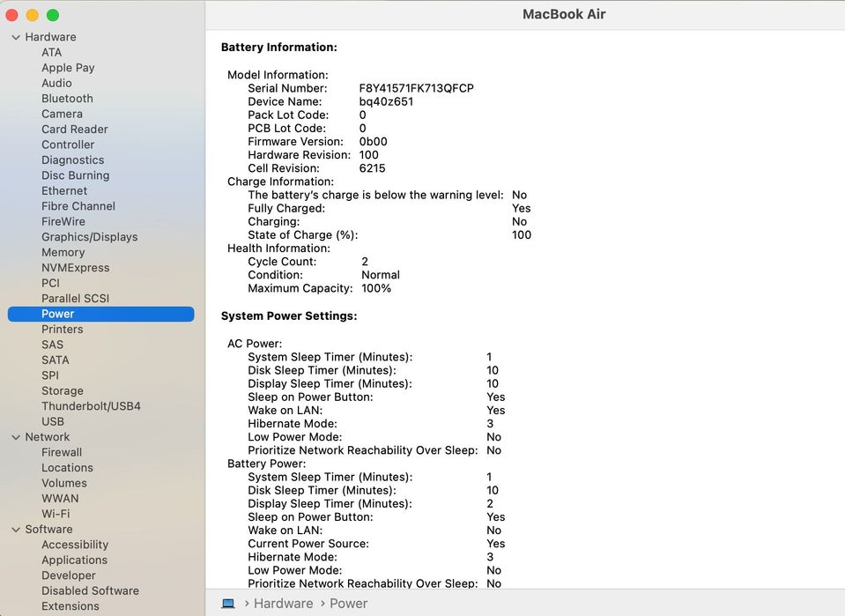Select PCI in the sidebar

50,283
